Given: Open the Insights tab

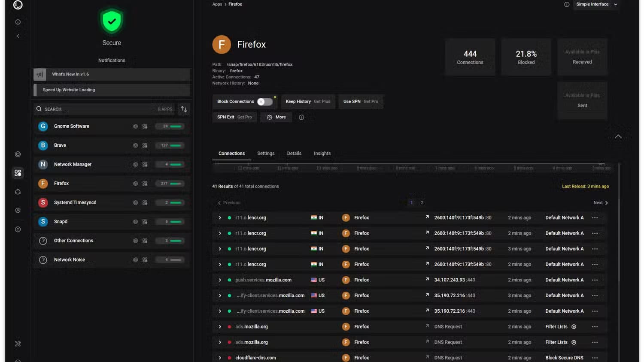Looking at the screenshot, I should [322, 154].
